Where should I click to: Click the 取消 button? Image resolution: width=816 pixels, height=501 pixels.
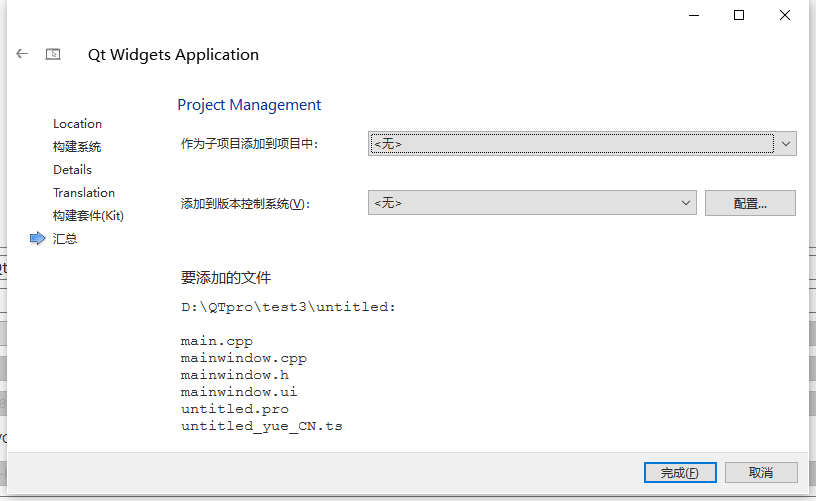[x=761, y=472]
